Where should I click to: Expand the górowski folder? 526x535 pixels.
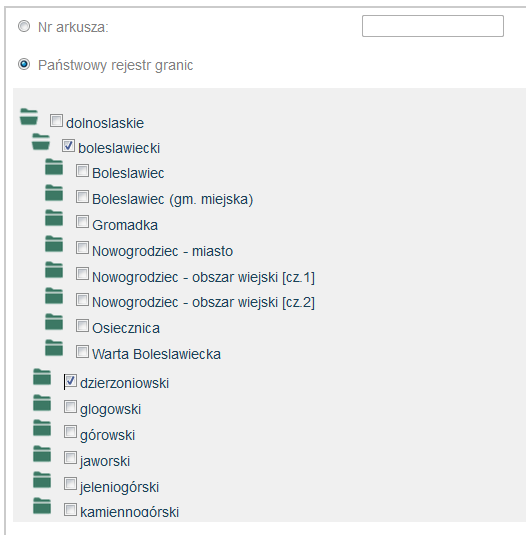pyautogui.click(x=42, y=428)
